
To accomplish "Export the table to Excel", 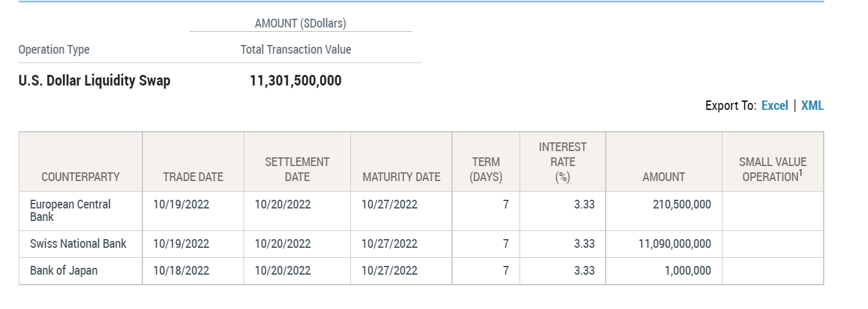I will 774,105.
